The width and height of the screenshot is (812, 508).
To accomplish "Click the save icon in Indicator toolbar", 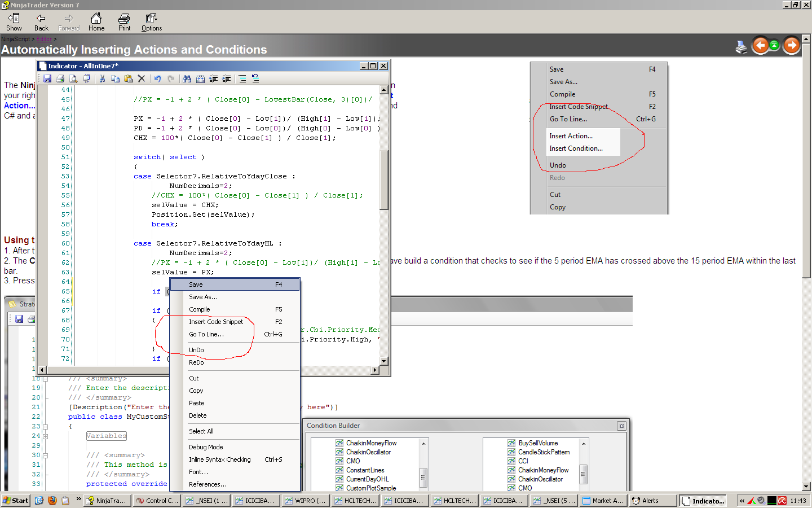I will pyautogui.click(x=47, y=79).
